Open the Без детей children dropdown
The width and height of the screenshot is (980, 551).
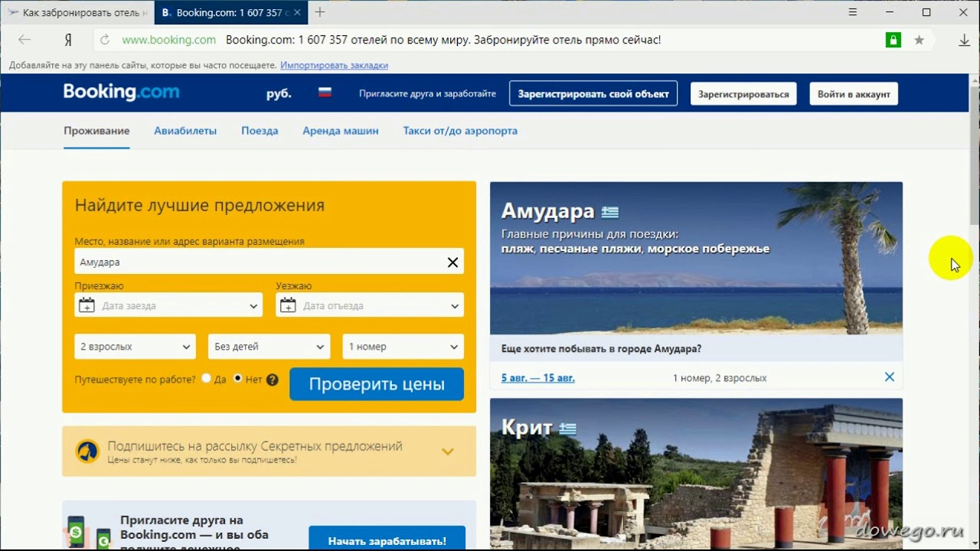click(269, 347)
